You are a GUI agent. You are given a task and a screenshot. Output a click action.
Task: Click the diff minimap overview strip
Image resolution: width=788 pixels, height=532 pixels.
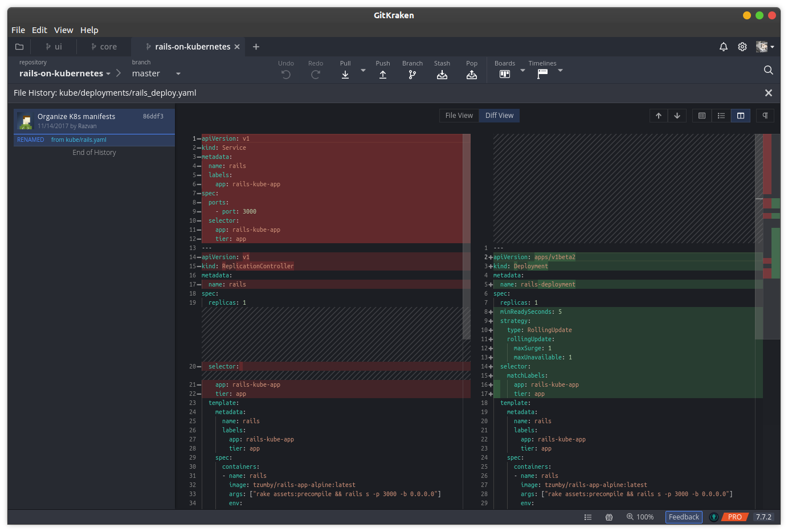click(x=771, y=236)
